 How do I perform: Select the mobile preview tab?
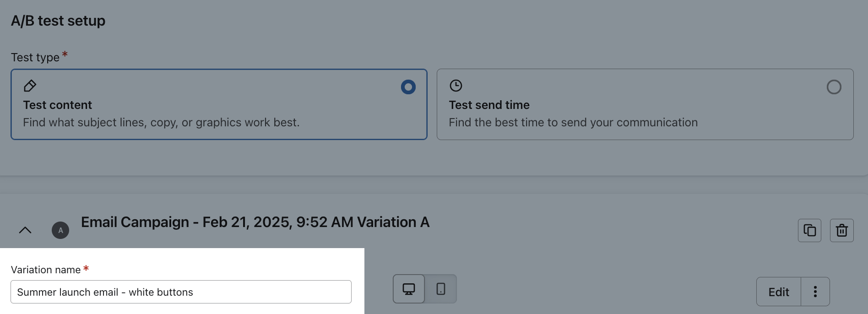(x=440, y=289)
